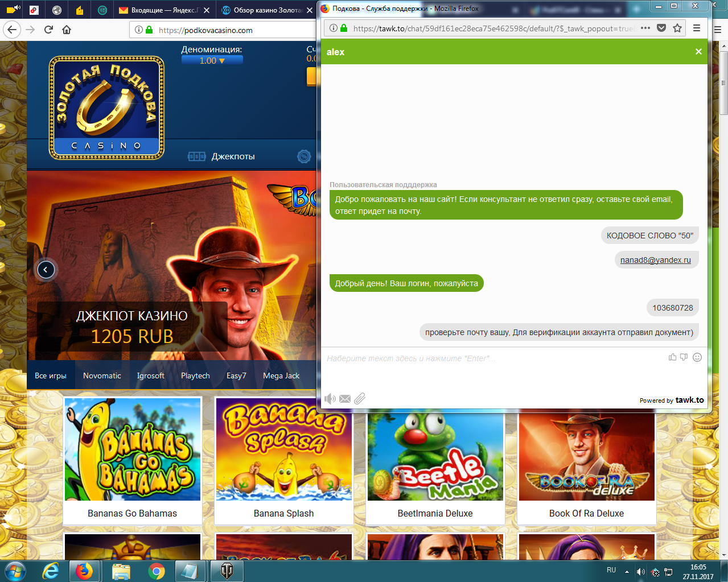Show the previous banner slide
The image size is (728, 582).
pyautogui.click(x=46, y=270)
